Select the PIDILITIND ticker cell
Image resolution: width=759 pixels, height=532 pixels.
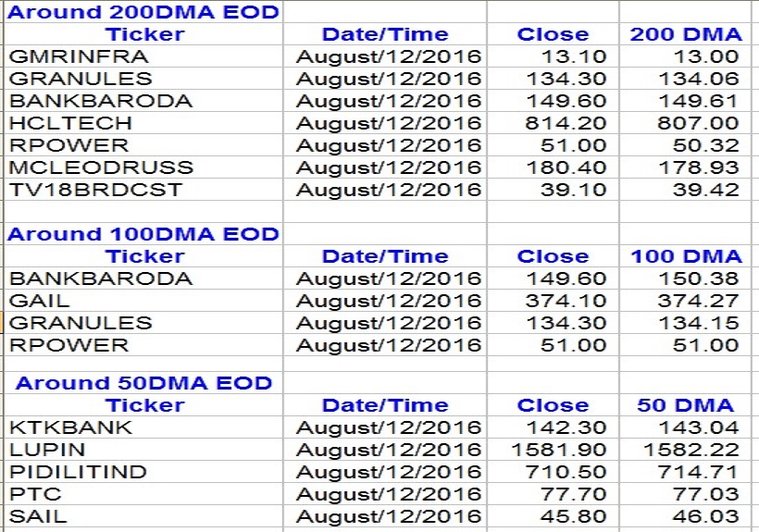[78, 472]
